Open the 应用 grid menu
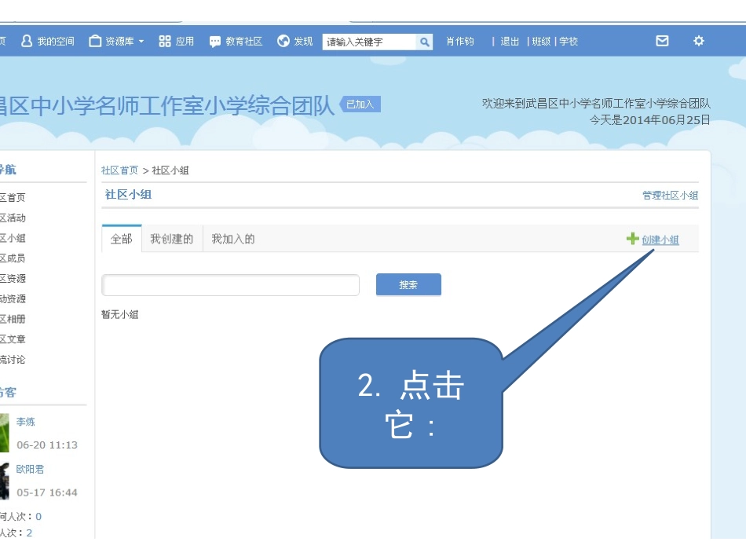Image resolution: width=746 pixels, height=560 pixels. pyautogui.click(x=177, y=42)
